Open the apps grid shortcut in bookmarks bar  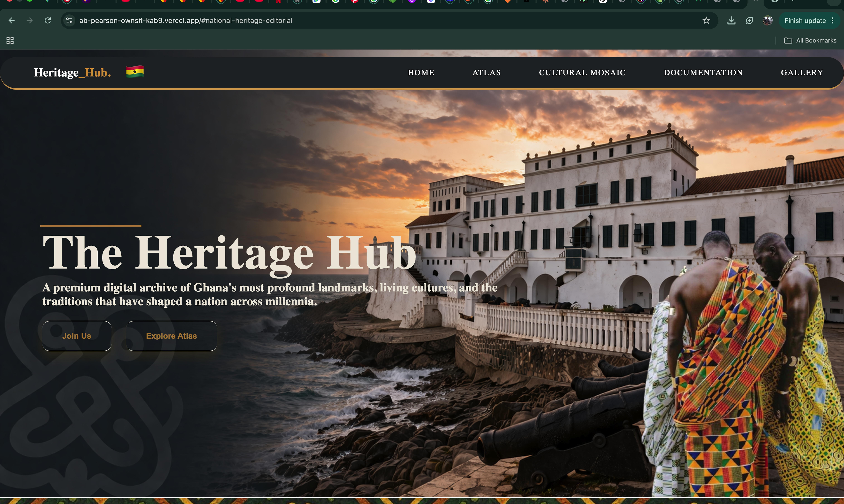point(10,40)
